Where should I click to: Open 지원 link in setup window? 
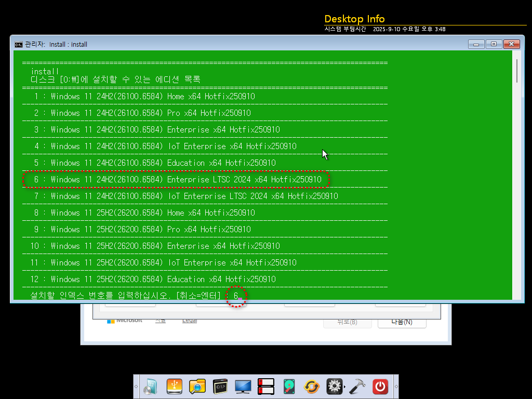pos(161,320)
